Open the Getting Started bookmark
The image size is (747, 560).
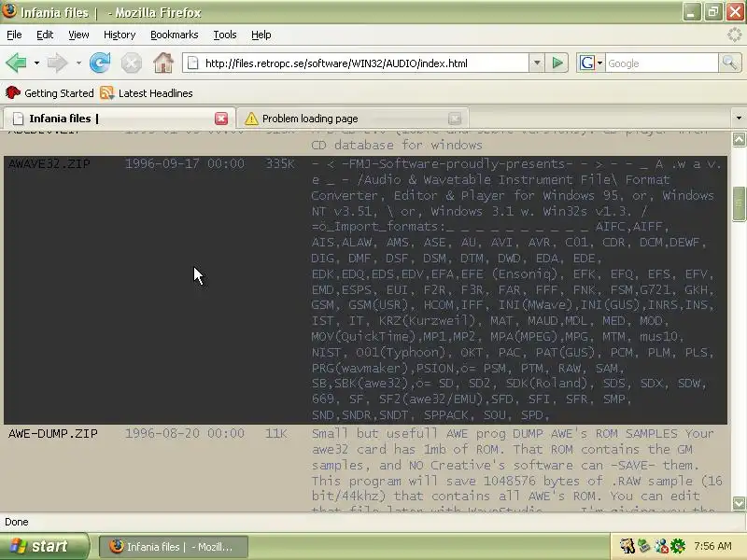(49, 92)
